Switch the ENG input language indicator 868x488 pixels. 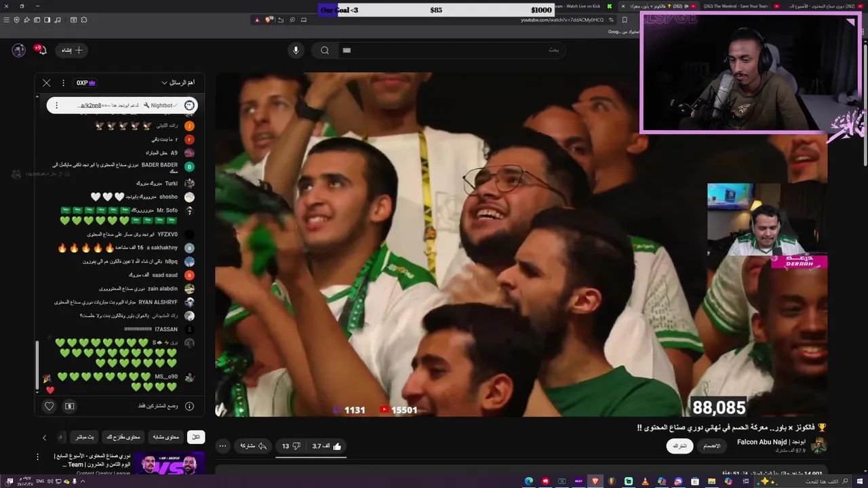(40, 481)
